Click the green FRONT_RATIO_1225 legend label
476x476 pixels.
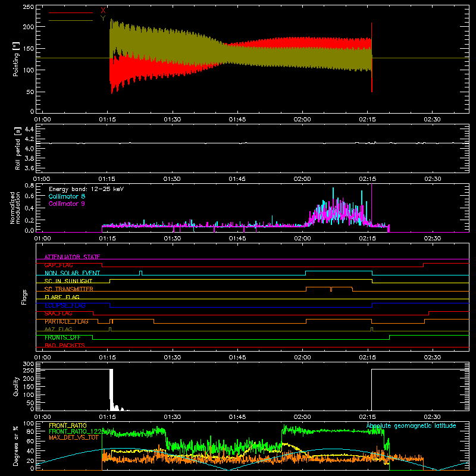coord(77,431)
